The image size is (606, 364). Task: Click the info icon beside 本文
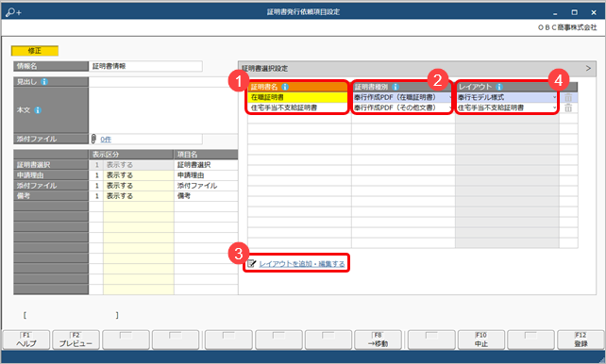(x=38, y=110)
